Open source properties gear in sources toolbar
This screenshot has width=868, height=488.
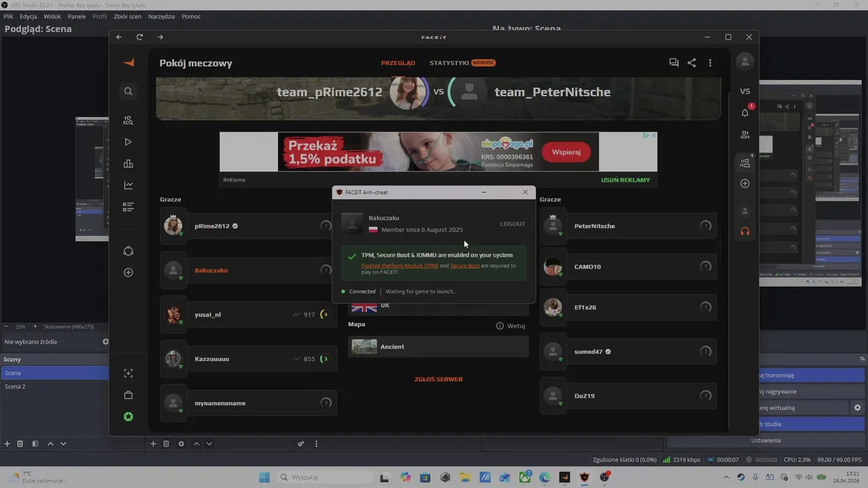coord(181,443)
